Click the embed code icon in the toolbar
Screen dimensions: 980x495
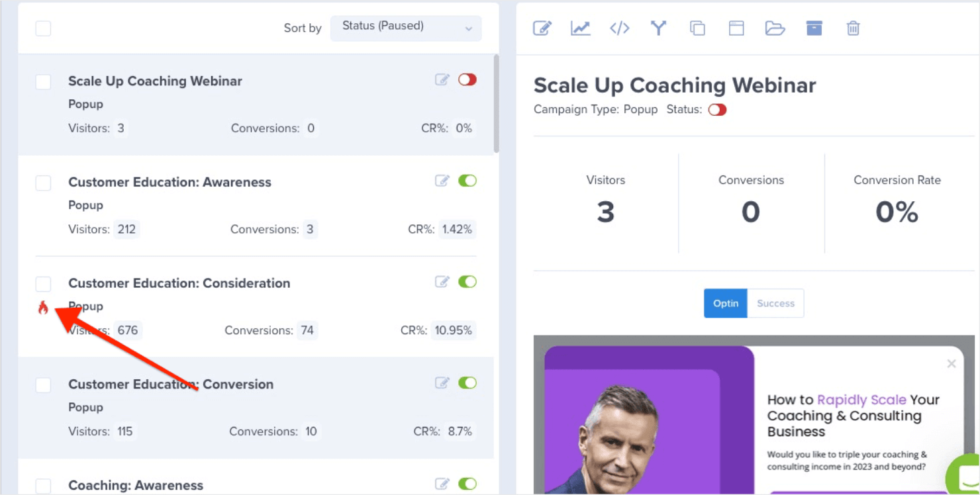point(619,28)
